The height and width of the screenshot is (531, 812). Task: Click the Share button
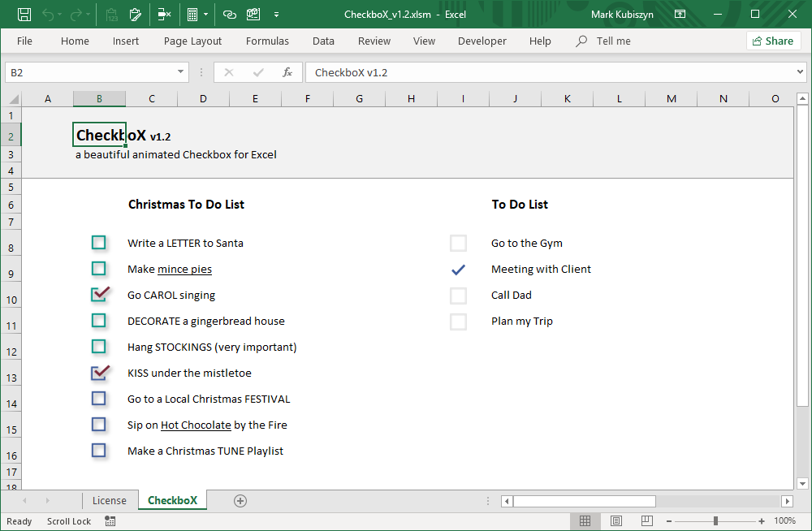(x=773, y=41)
